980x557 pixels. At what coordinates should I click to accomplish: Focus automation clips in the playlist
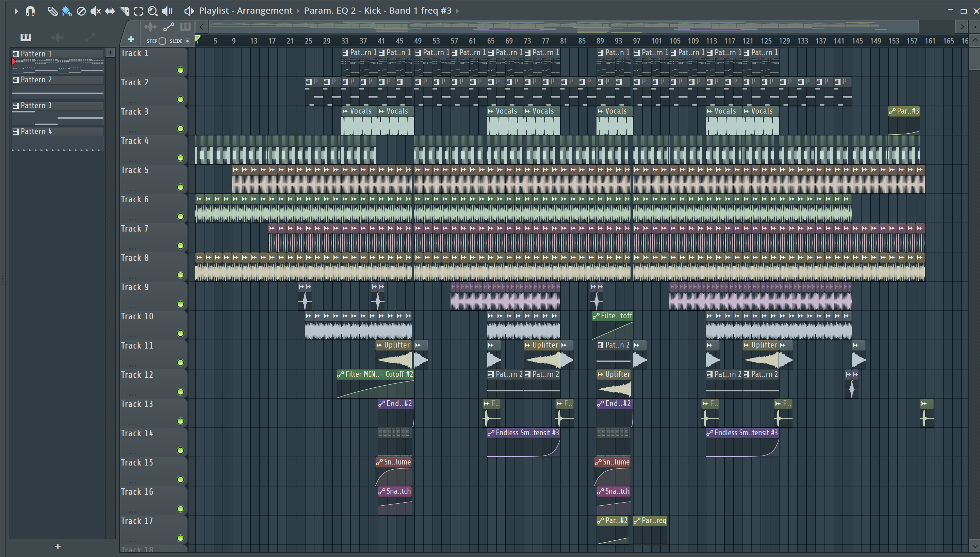click(168, 27)
